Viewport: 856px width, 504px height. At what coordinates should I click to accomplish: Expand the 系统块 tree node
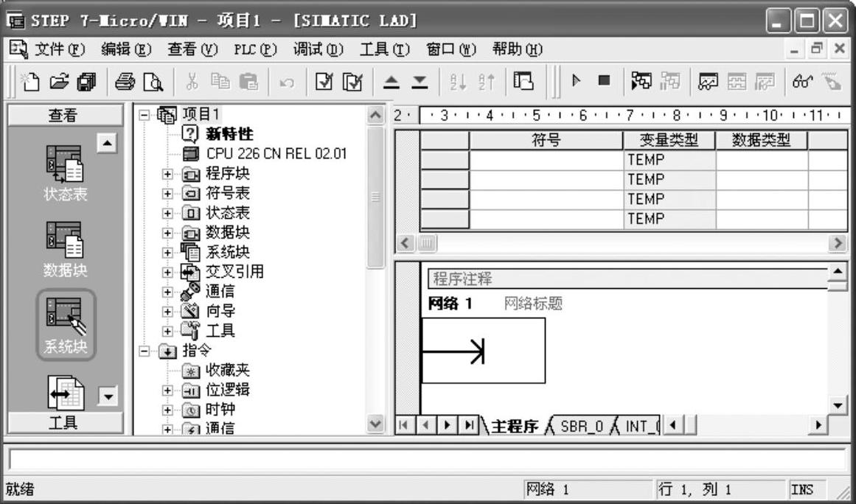click(x=167, y=253)
